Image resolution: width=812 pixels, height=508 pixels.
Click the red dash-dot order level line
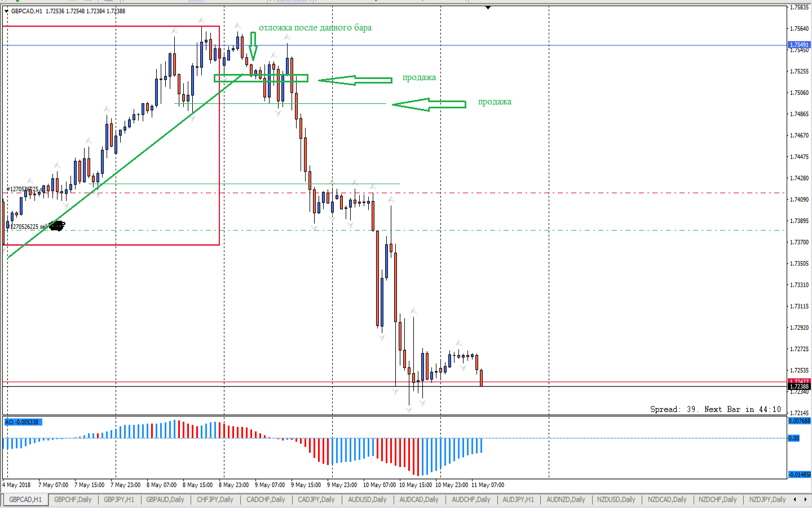395,193
